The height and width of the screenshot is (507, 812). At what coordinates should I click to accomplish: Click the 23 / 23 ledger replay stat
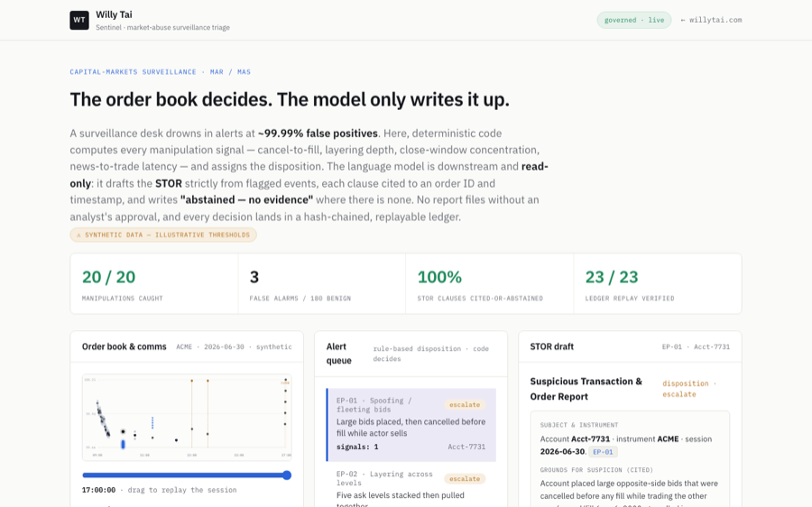tap(657, 283)
